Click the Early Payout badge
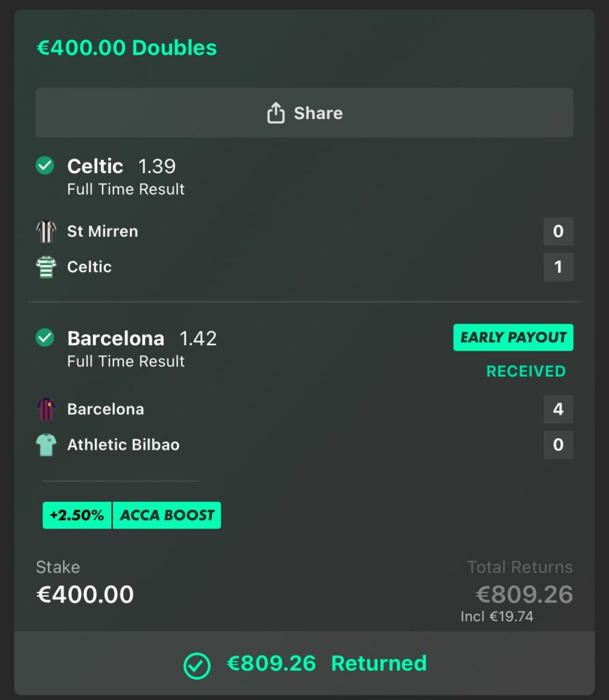 click(513, 338)
